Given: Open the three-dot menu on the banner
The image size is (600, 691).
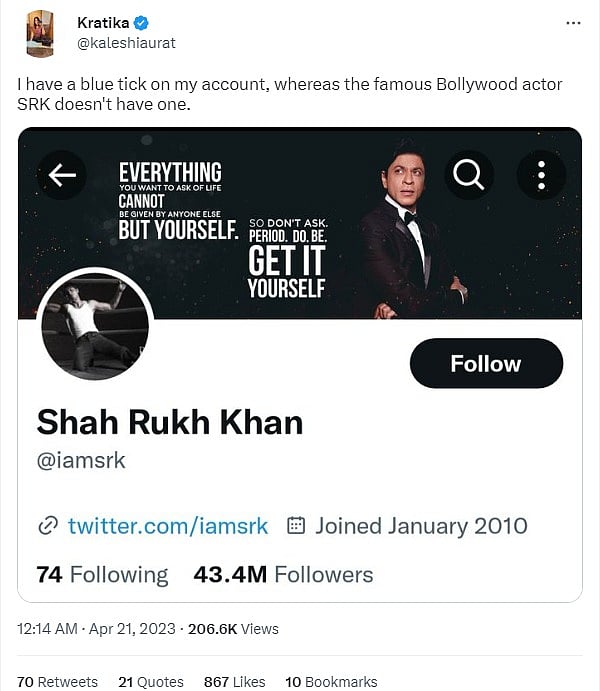Looking at the screenshot, I should 541,175.
